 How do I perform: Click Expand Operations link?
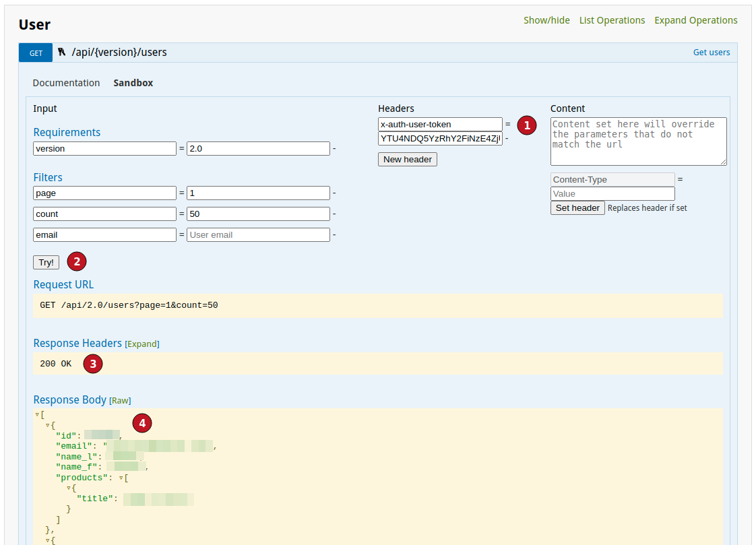pos(695,20)
